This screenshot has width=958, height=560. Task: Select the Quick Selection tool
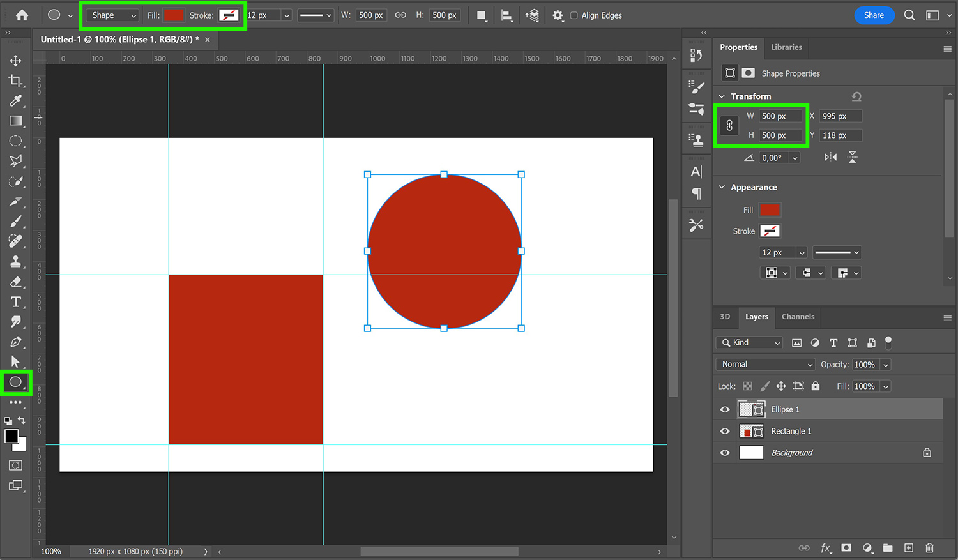(x=15, y=181)
